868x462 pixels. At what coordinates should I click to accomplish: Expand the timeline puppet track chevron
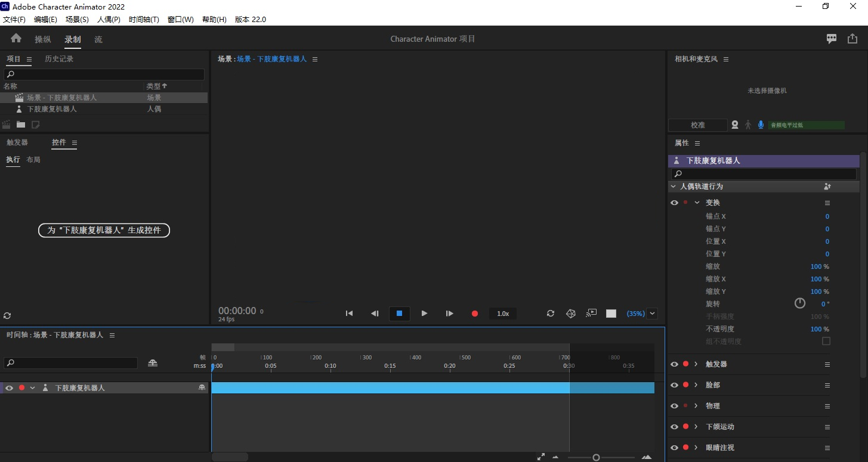point(33,387)
